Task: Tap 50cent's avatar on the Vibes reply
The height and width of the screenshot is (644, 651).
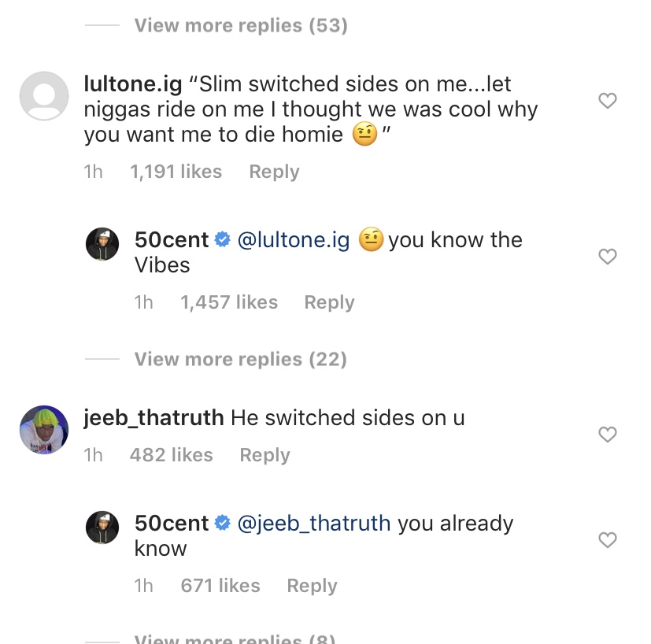Action: pos(102,245)
